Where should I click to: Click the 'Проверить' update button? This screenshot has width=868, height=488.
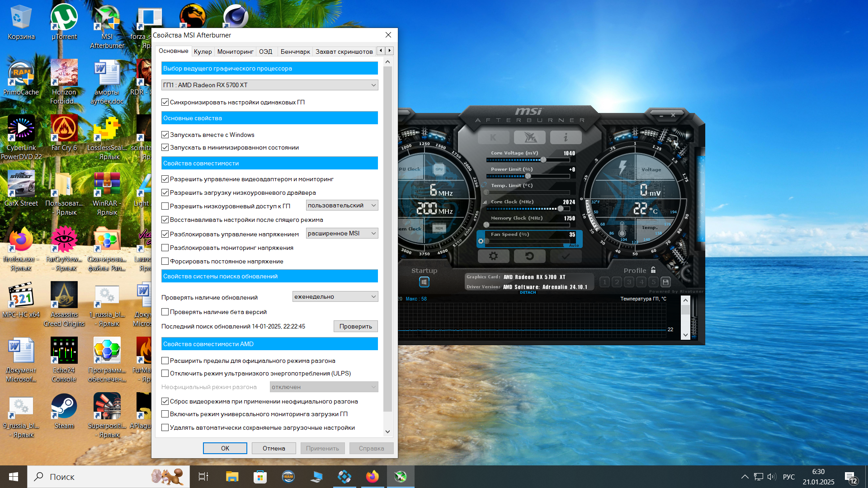coord(355,326)
